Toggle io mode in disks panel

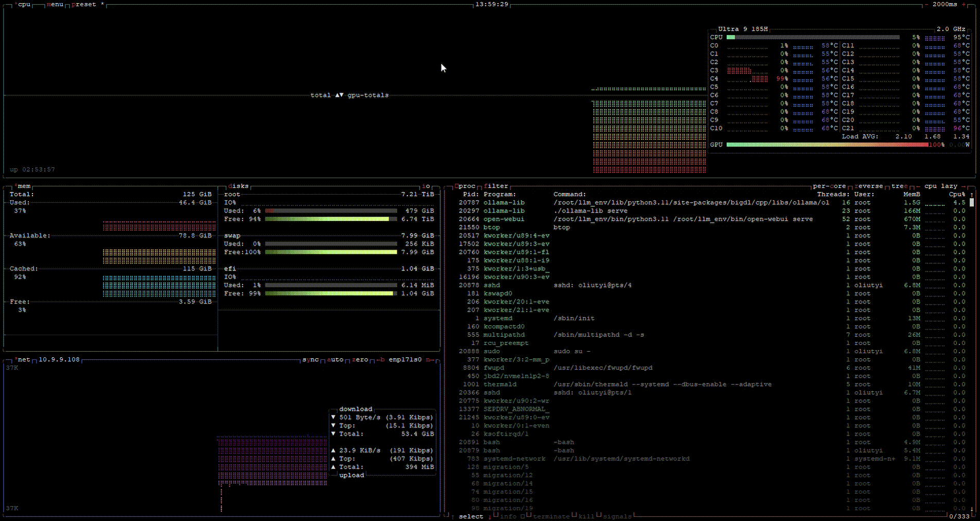(x=426, y=186)
